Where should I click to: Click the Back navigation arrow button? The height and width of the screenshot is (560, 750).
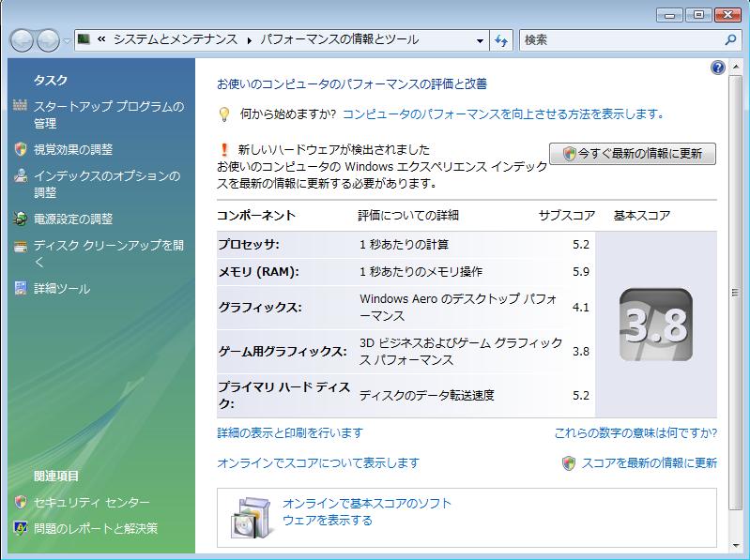click(22, 40)
